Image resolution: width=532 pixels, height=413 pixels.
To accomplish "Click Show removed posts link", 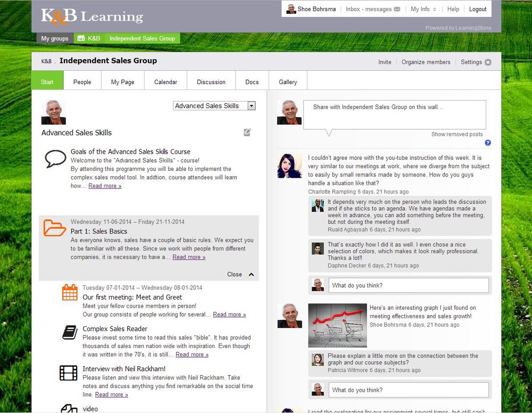I will pos(456,134).
